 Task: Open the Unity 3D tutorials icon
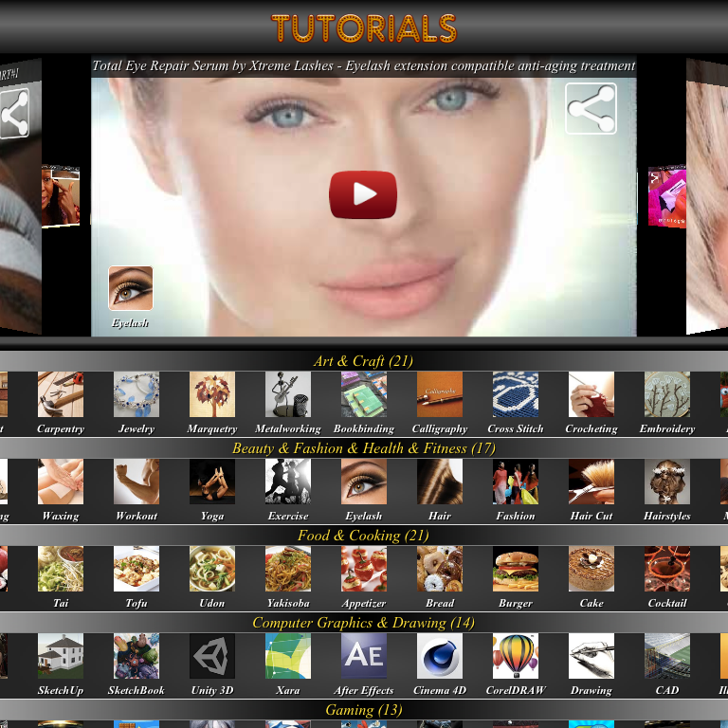[212, 656]
